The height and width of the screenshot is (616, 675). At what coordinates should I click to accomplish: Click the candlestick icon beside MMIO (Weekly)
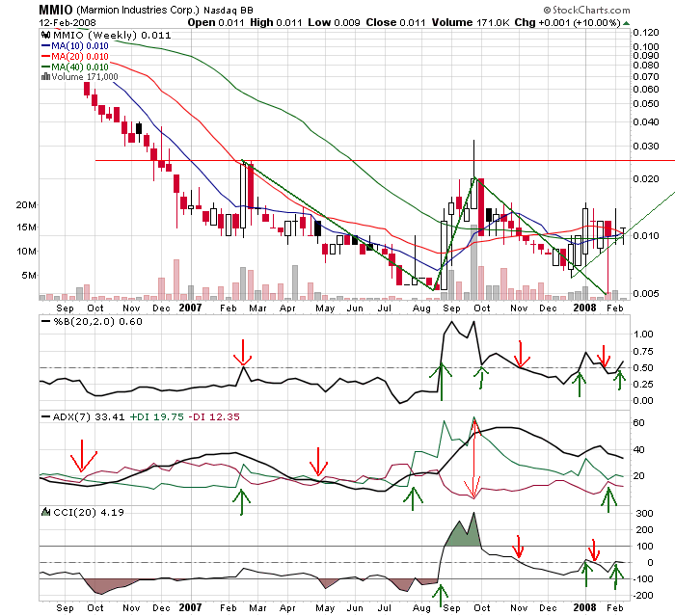[x=44, y=35]
